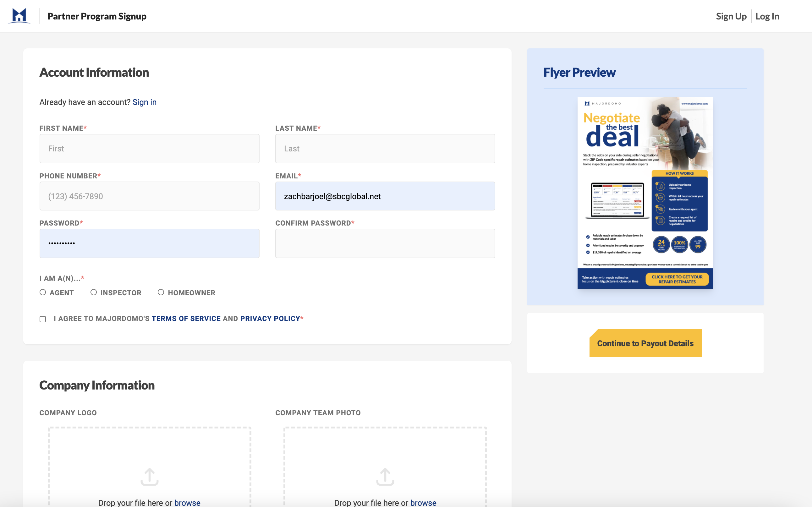The height and width of the screenshot is (507, 812).
Task: Select the Inspector radio button
Action: click(x=94, y=292)
